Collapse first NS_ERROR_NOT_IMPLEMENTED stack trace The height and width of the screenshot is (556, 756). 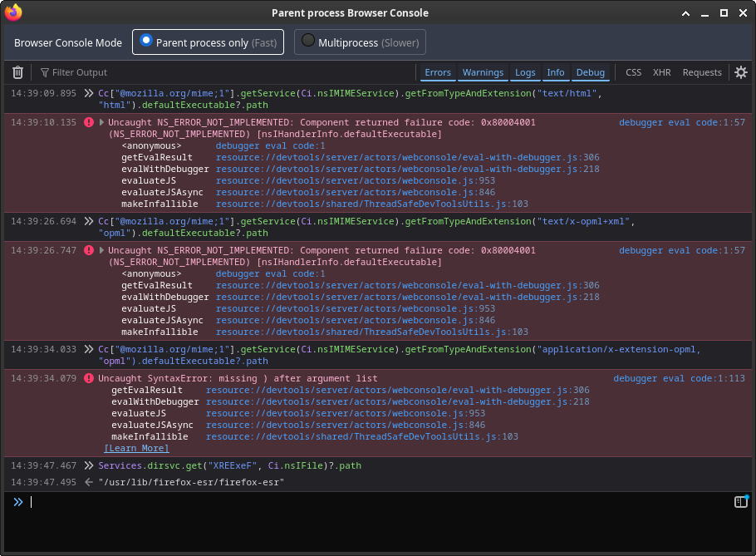click(x=102, y=122)
